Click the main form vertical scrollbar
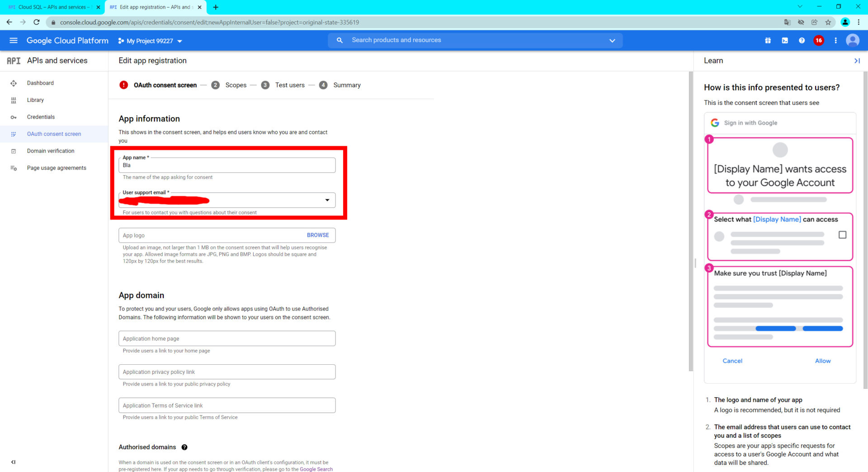The image size is (868, 472). click(x=691, y=221)
